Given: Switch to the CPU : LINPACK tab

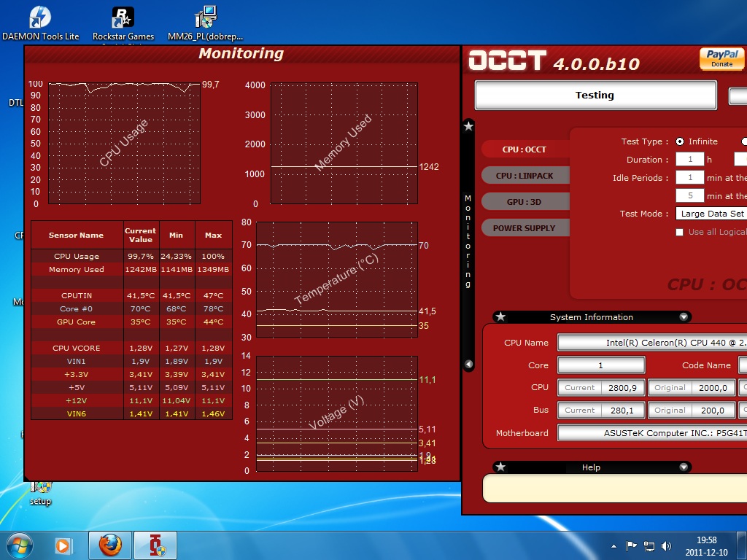Looking at the screenshot, I should click(525, 175).
